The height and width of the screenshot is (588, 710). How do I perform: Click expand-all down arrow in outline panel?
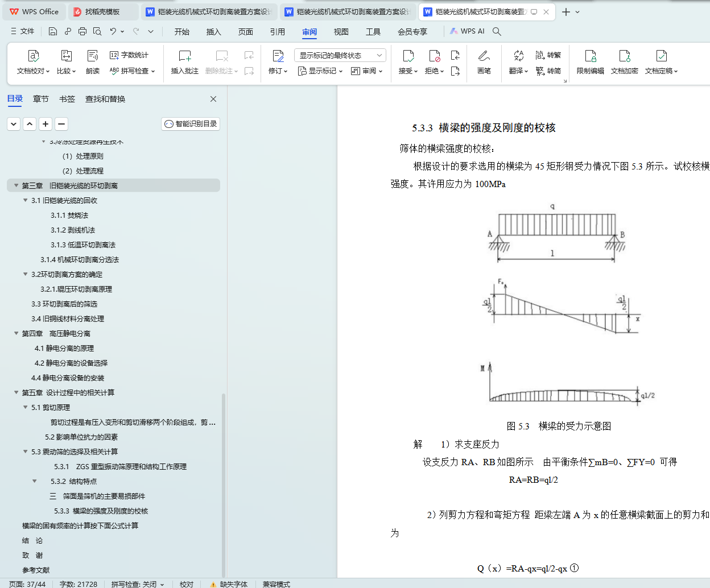tap(14, 124)
